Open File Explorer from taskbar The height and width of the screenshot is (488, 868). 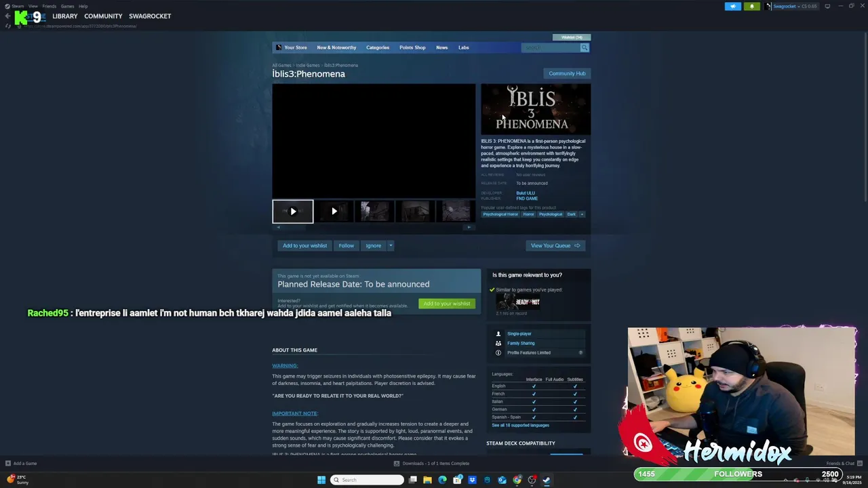tap(427, 480)
